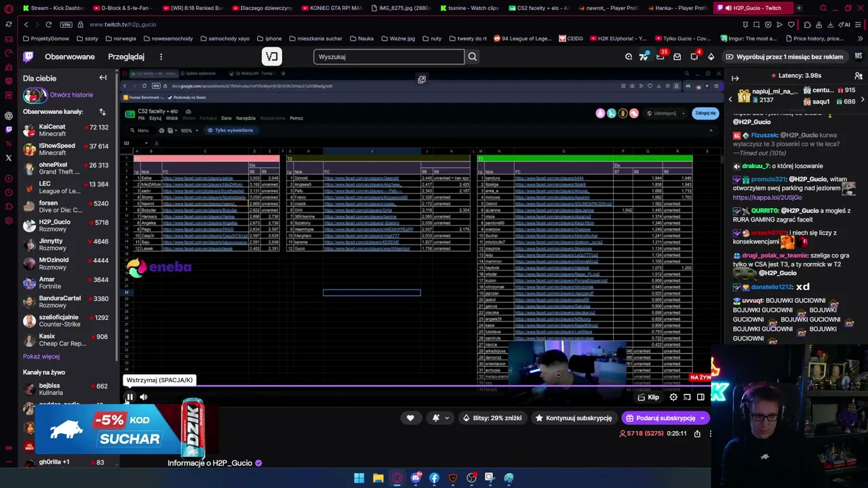Open ProjektyDomow bookmark folder

45,39
